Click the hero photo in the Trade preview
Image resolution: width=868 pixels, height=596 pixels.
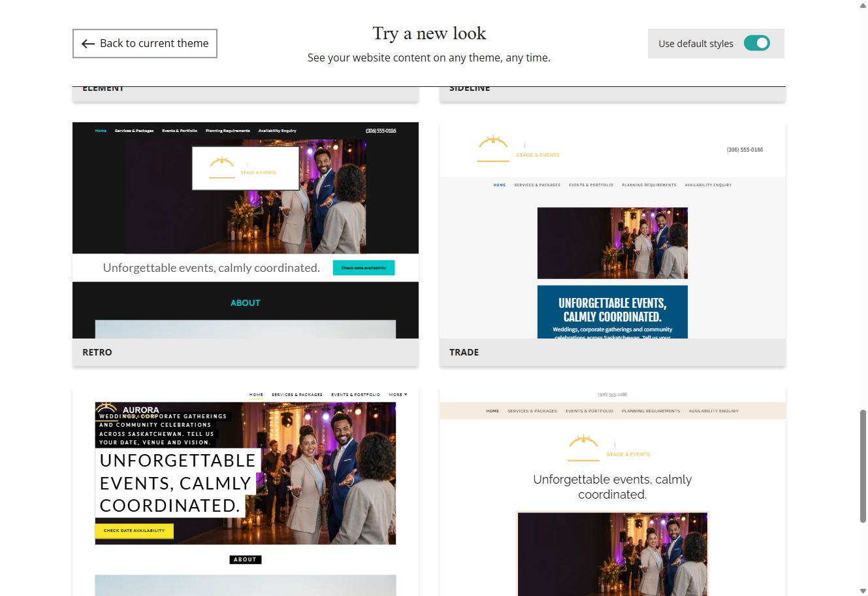(613, 243)
